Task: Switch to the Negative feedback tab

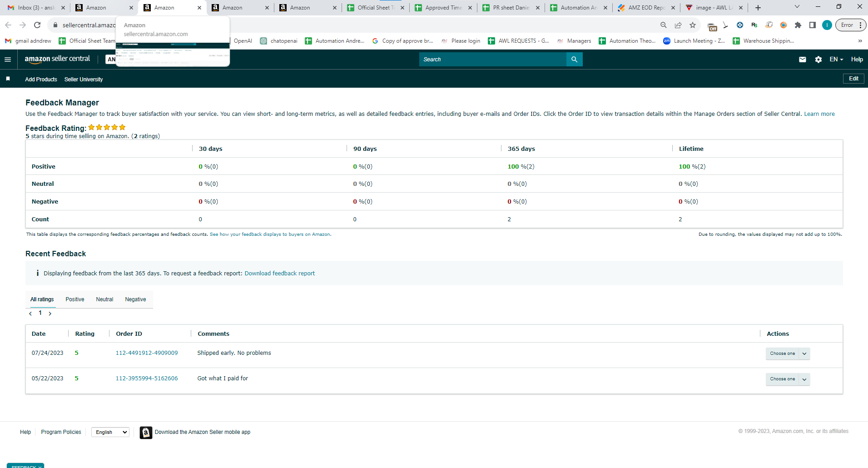Action: 135,299
